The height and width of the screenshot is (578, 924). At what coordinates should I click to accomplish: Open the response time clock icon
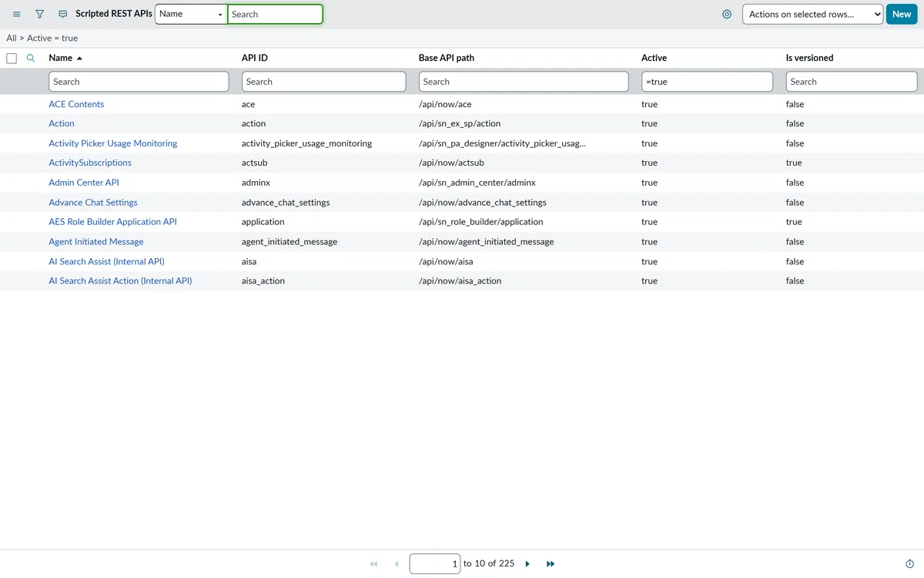pos(910,564)
